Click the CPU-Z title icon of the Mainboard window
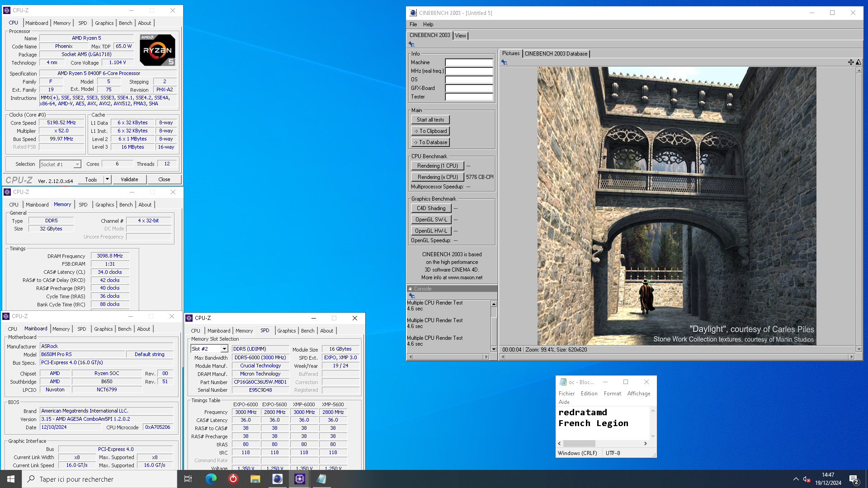This screenshot has height=488, width=868. 6,316
